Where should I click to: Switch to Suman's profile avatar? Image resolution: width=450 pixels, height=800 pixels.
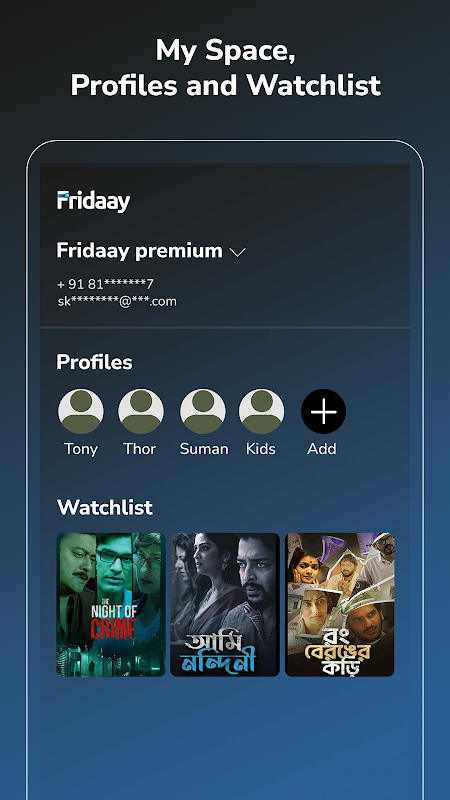pyautogui.click(x=203, y=411)
